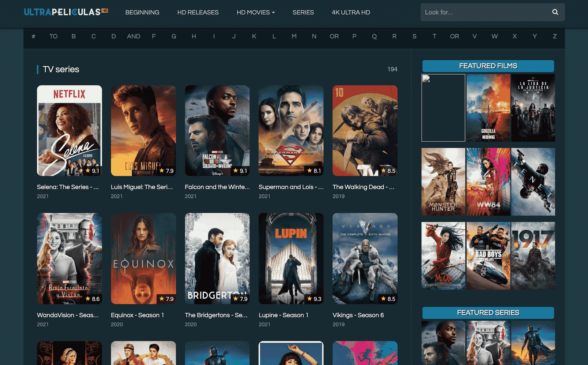588x365 pixels.
Task: Filter titles by letter K
Action: 254,36
